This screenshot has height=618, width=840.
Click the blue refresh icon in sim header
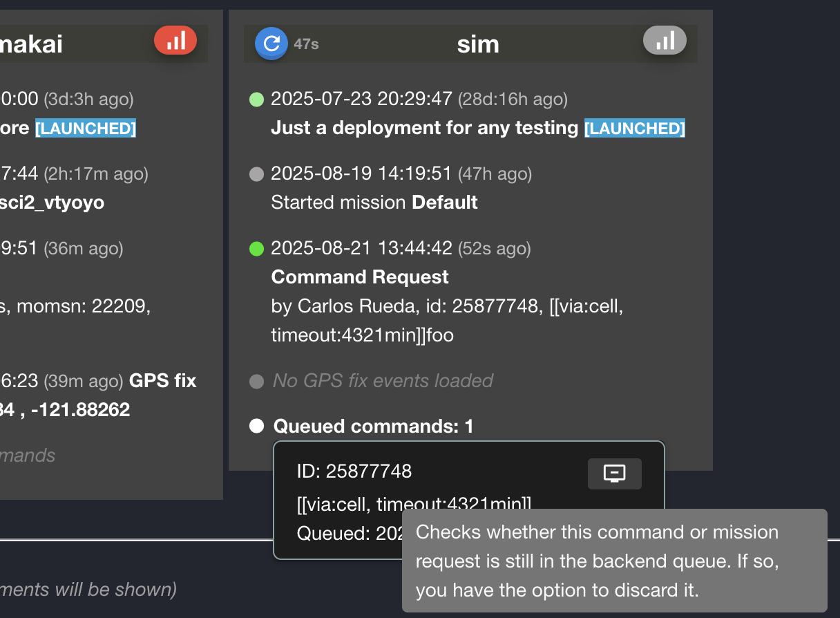point(271,44)
